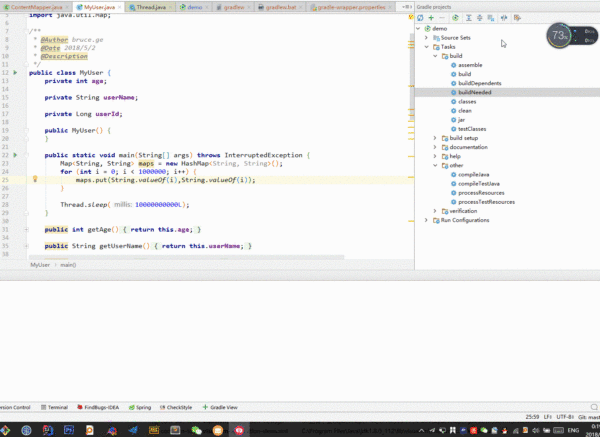
Task: Select the assemble Gradle task
Action: tap(470, 64)
